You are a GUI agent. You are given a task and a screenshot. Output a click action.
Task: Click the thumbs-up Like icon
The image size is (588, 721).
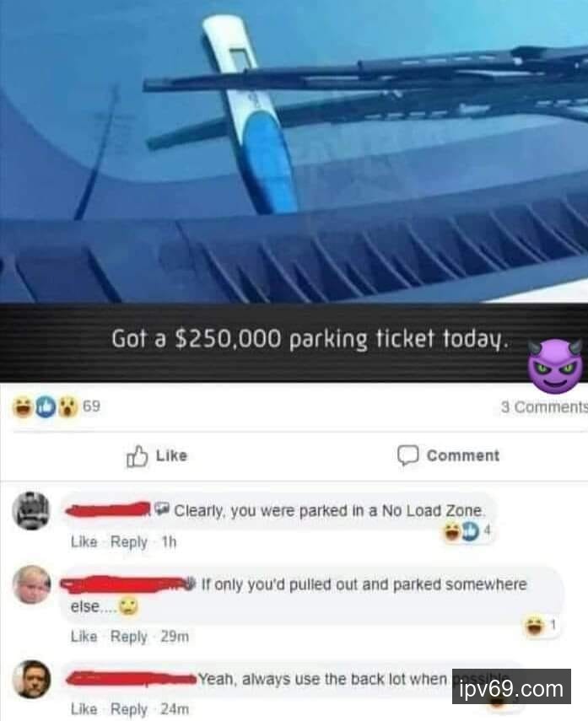(x=138, y=456)
